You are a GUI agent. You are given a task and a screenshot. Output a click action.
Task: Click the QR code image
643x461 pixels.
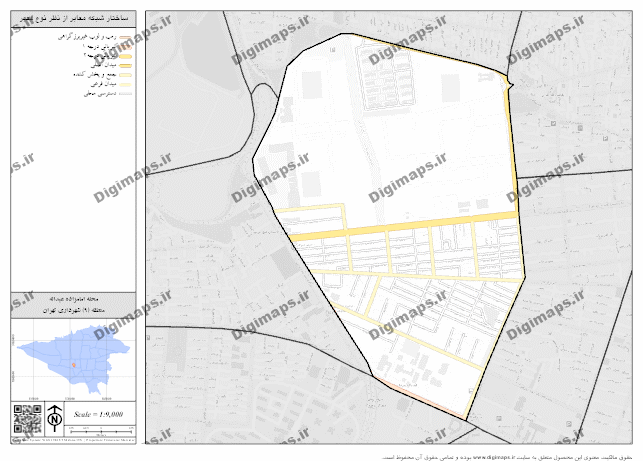coord(27,419)
